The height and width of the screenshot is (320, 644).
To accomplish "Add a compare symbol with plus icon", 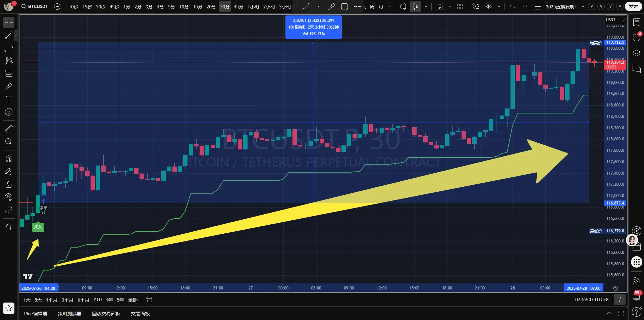I will (57, 6).
